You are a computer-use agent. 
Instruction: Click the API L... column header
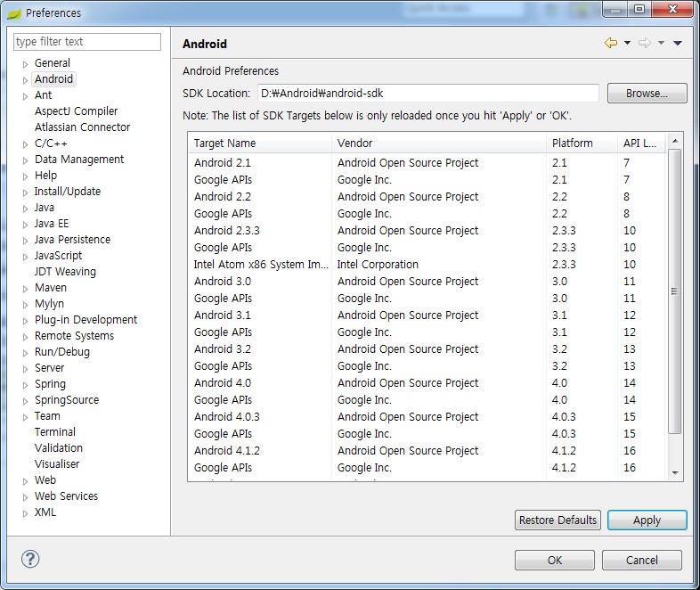coord(641,143)
